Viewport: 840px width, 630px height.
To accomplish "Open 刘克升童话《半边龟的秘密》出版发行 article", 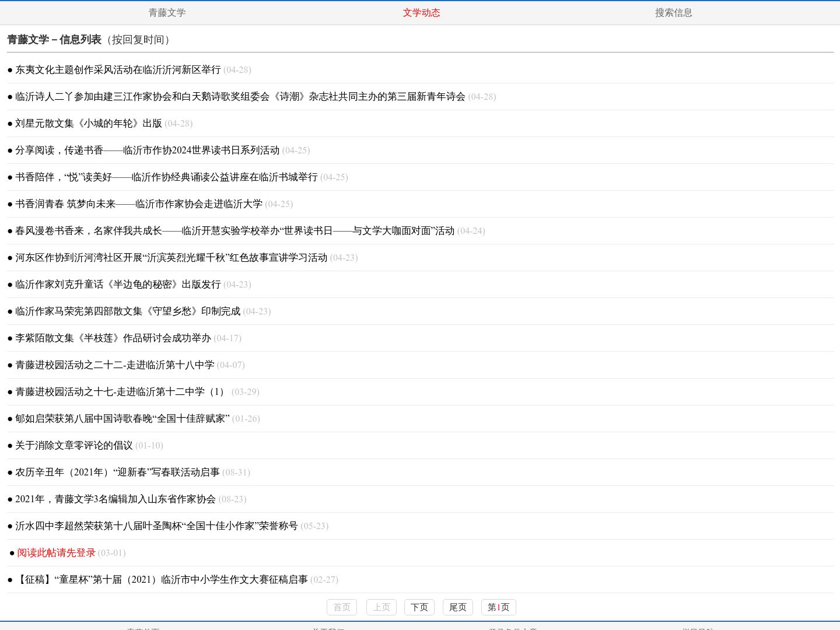I will click(118, 284).
